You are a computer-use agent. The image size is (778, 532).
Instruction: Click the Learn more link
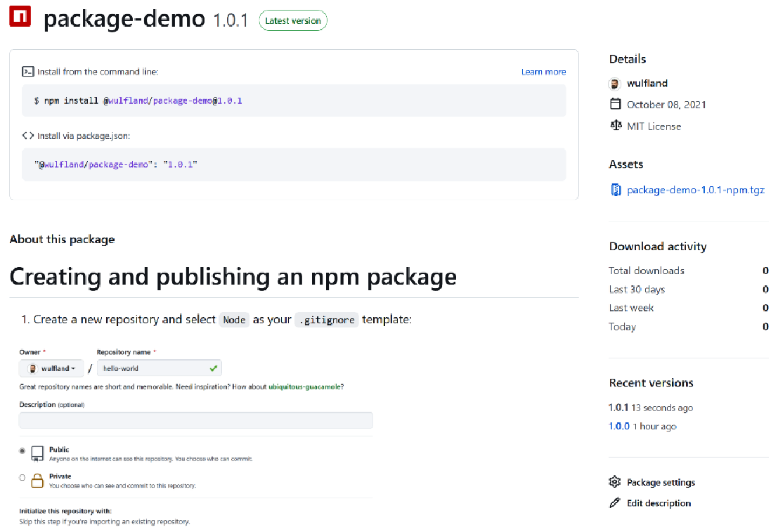pos(543,72)
